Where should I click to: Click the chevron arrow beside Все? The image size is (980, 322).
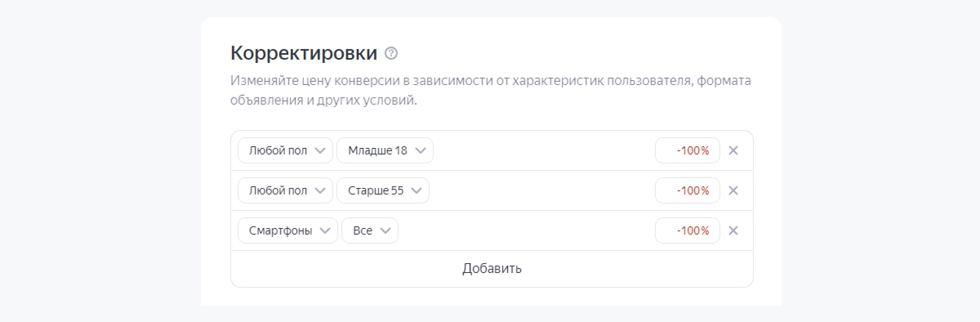coord(385,231)
